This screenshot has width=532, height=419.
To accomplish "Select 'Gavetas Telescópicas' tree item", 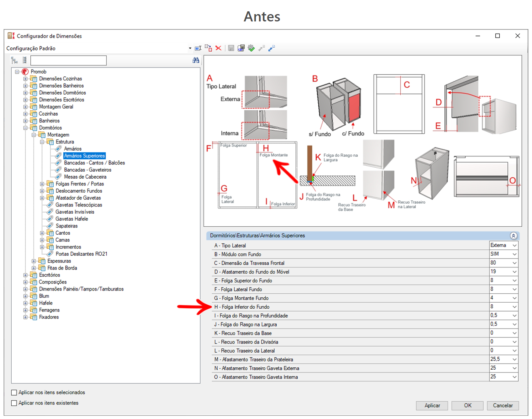I will (79, 205).
